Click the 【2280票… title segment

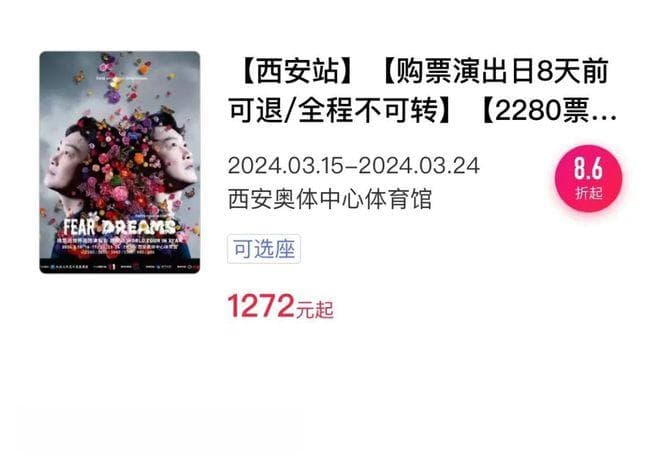click(549, 111)
